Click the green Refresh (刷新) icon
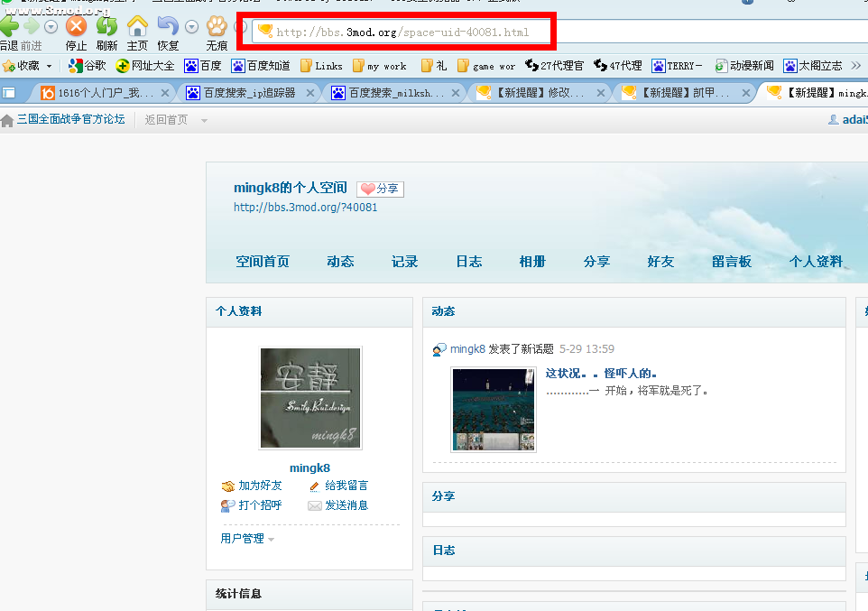868x611 pixels. [x=106, y=27]
